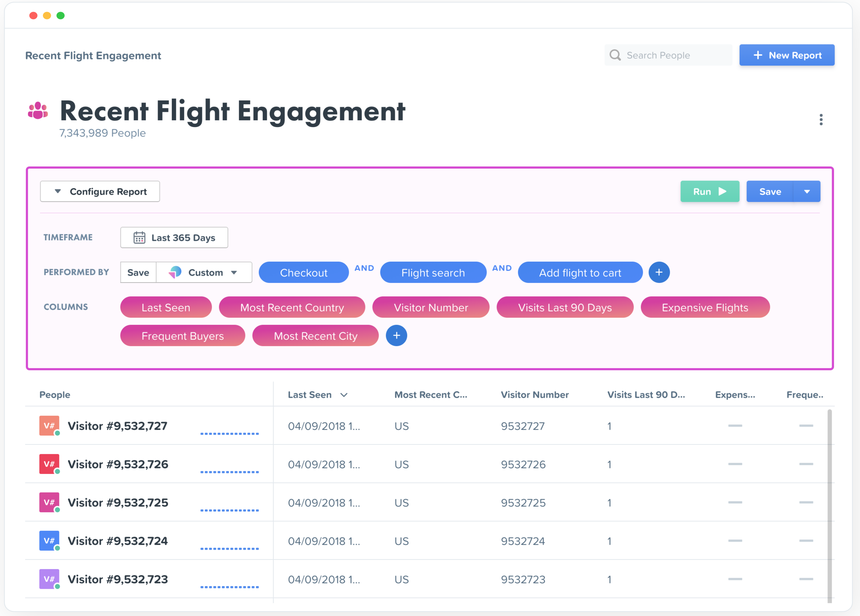Screen dimensions: 860x616
Task: Run the report
Action: point(709,191)
